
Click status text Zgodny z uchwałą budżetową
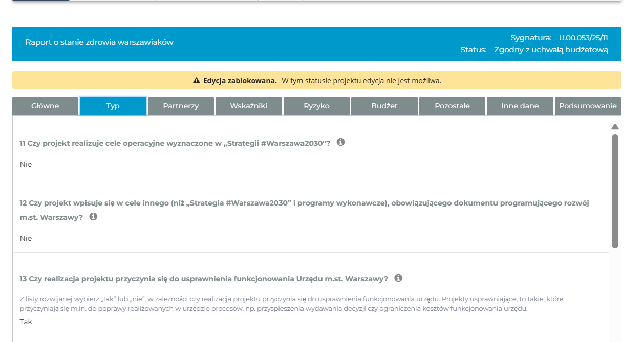pyautogui.click(x=551, y=50)
